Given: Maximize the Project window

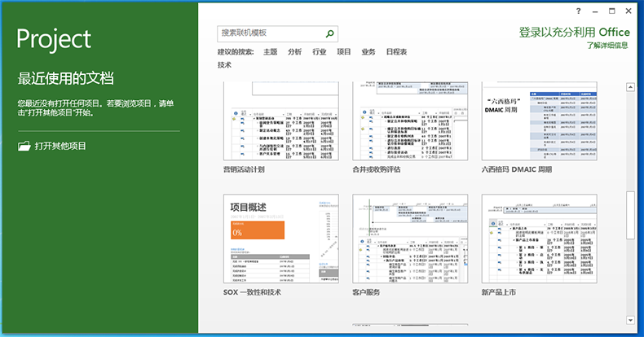Looking at the screenshot, I should (x=612, y=11).
